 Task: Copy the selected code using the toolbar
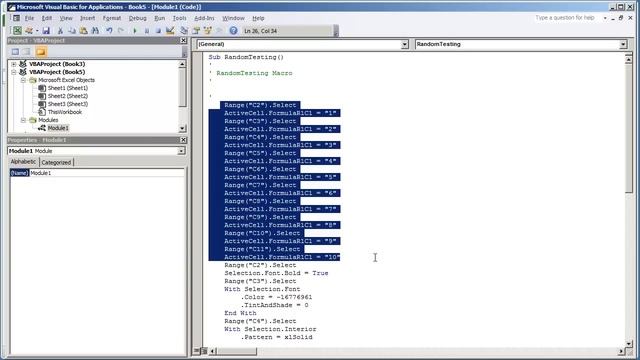[72, 31]
